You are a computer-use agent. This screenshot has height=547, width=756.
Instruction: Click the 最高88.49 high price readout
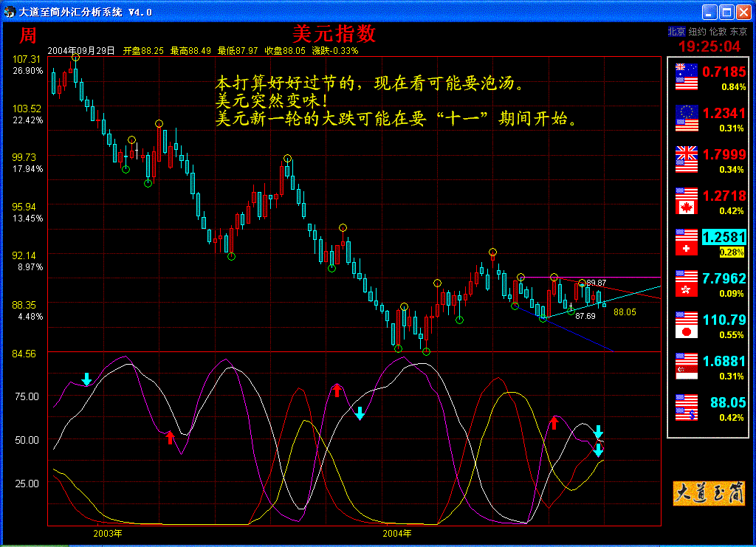coord(190,51)
